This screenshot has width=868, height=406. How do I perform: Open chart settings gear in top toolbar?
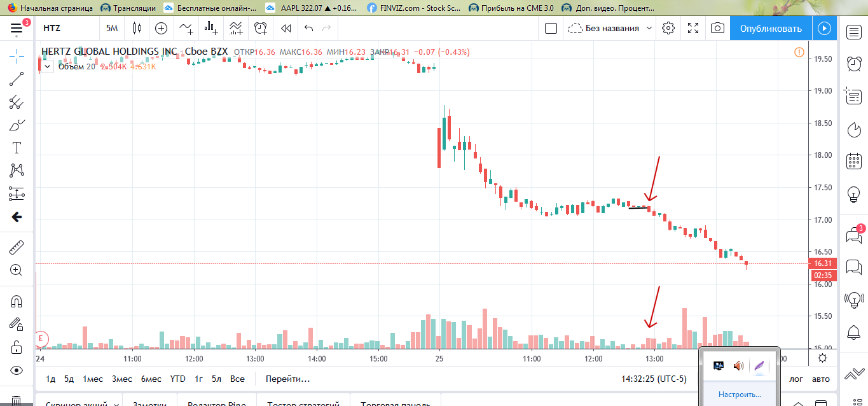coord(668,28)
